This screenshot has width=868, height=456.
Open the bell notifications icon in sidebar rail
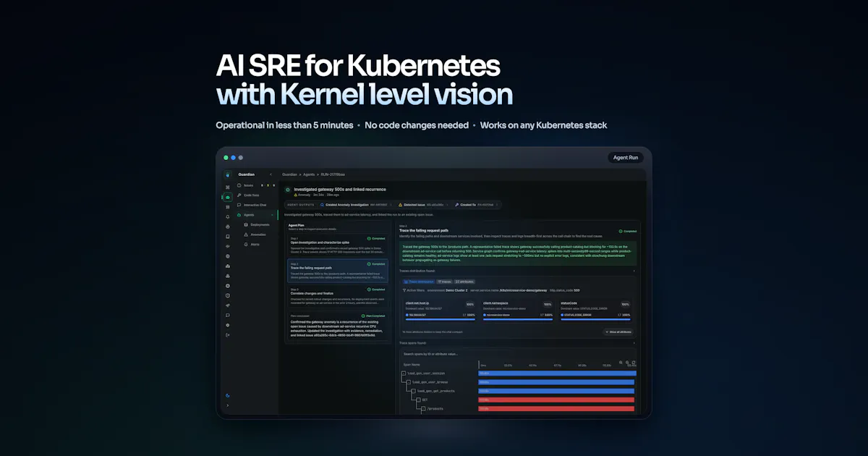(x=228, y=216)
